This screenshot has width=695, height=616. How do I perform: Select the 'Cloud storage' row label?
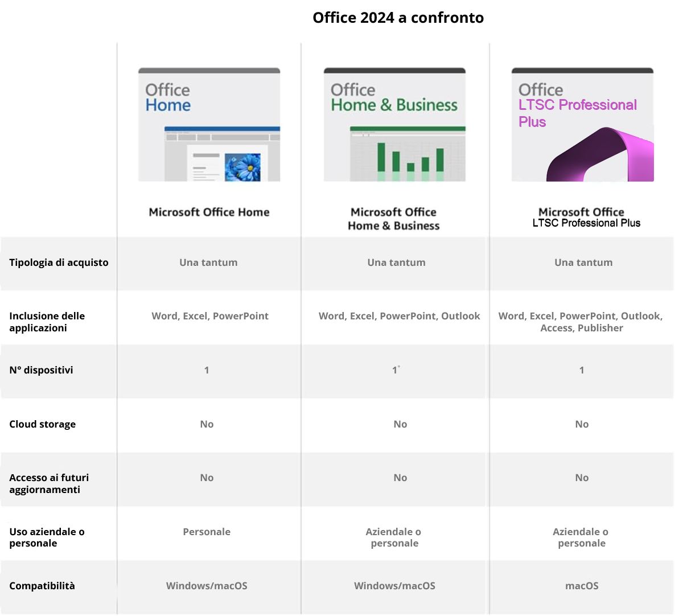point(43,424)
